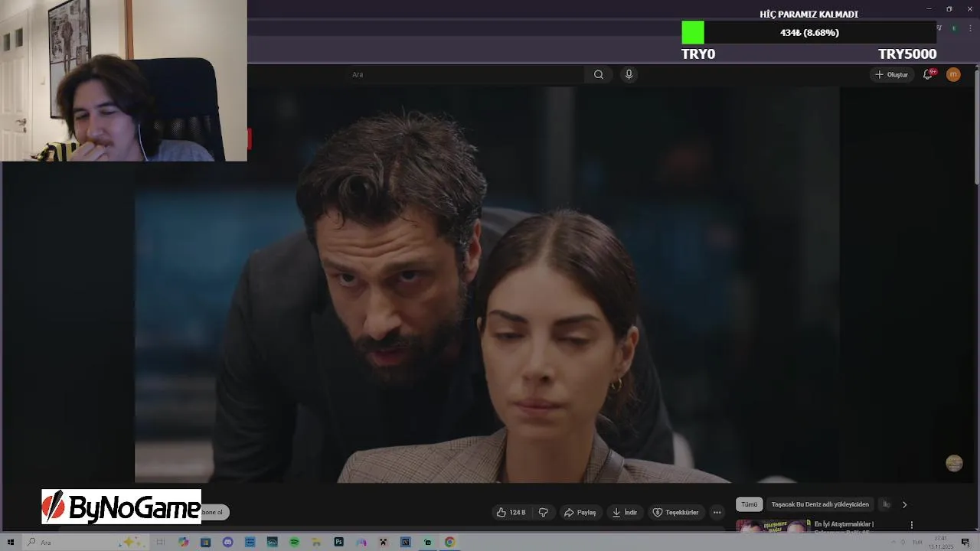Click the taskbar date and time
Viewport: 980px width, 551px height.
pyautogui.click(x=941, y=542)
